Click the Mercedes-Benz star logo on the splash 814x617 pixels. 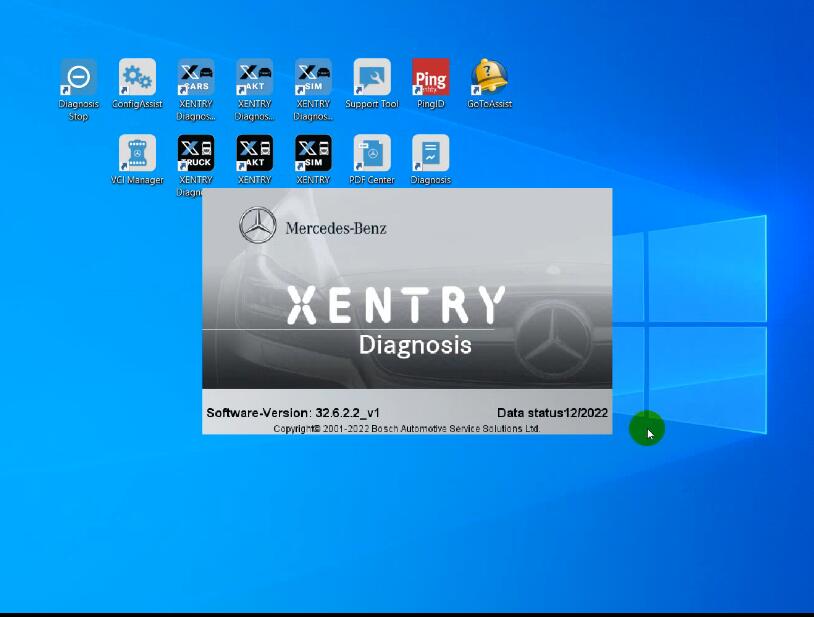(258, 226)
